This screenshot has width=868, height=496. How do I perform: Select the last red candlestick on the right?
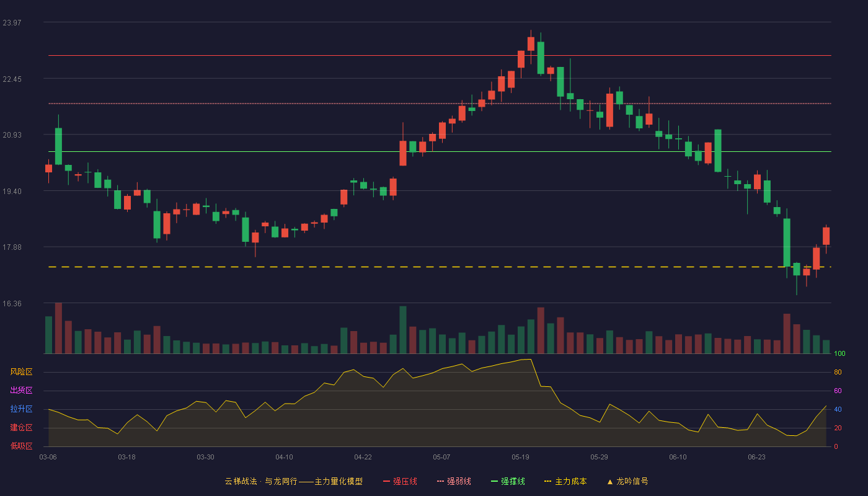point(826,236)
